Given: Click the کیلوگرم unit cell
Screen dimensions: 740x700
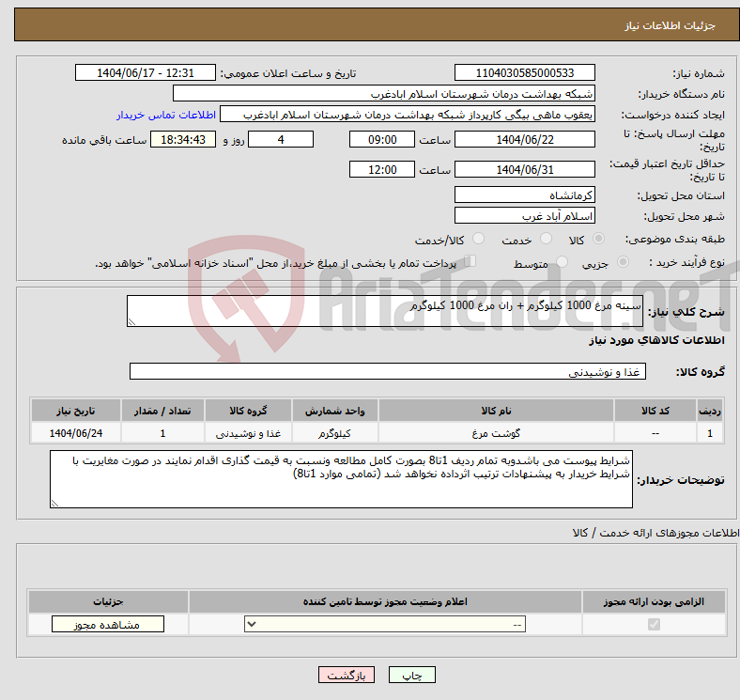Looking at the screenshot, I should point(334,432).
